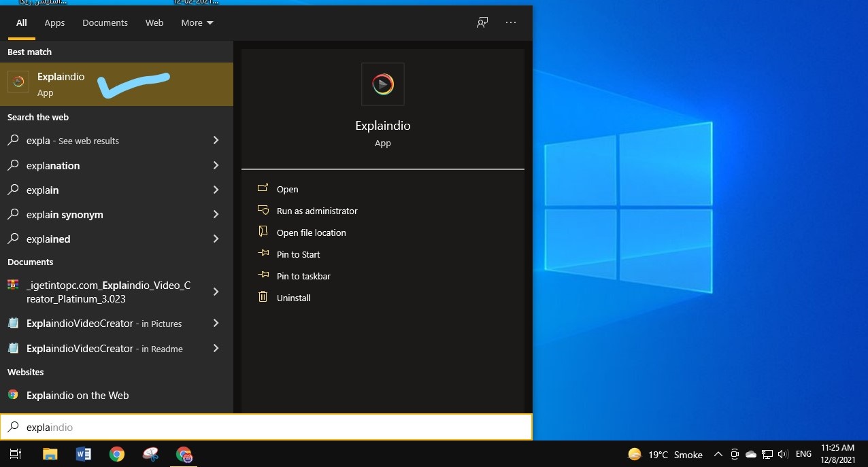868x467 pixels.
Task: Click search icon beside 'explain synonym'
Action: click(x=13, y=214)
